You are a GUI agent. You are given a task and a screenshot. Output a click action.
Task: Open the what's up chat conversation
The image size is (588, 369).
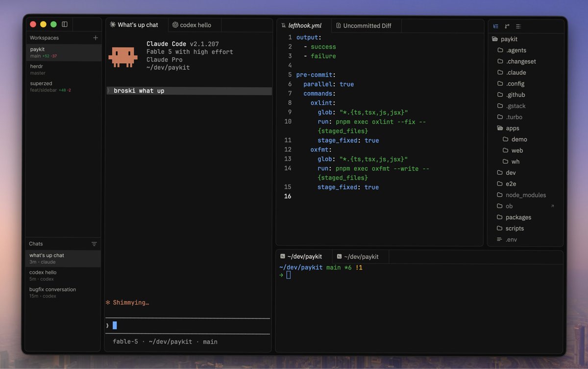tap(63, 258)
